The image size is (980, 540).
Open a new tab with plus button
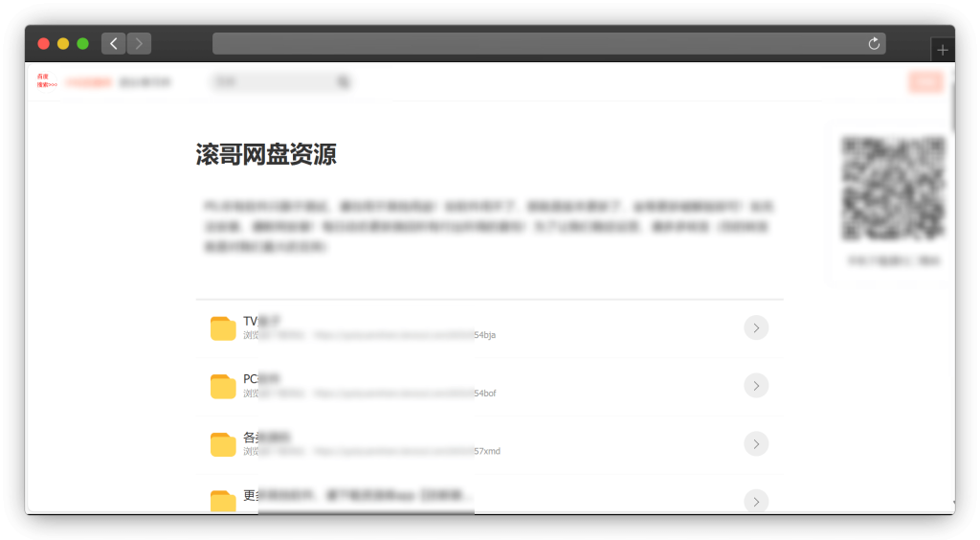943,50
